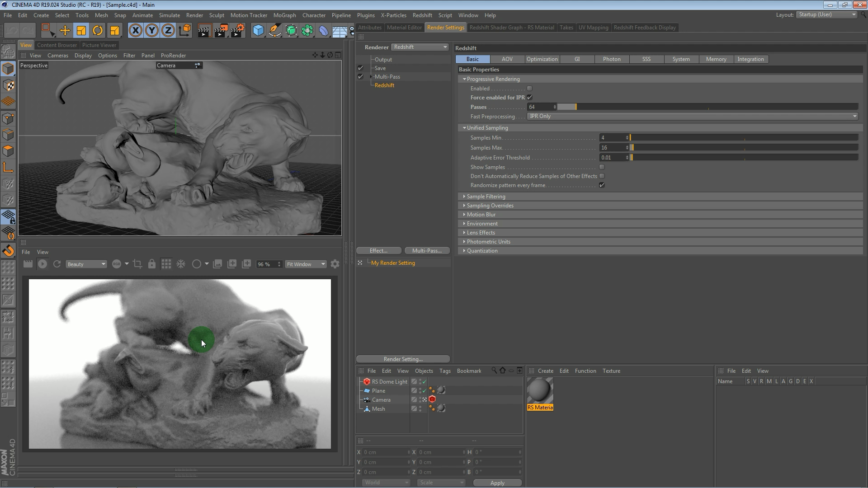
Task: Click the Coordinate System toggle icon
Action: pos(185,31)
